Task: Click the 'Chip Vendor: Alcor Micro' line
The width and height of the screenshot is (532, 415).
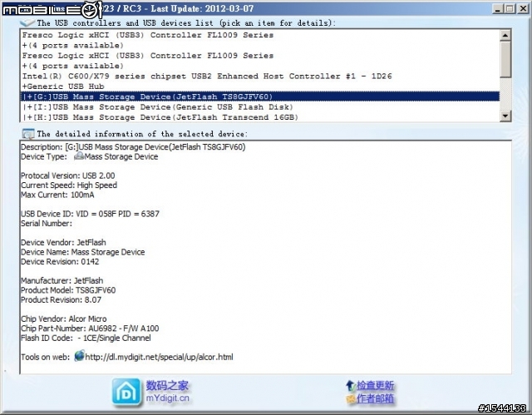Action: [64, 319]
